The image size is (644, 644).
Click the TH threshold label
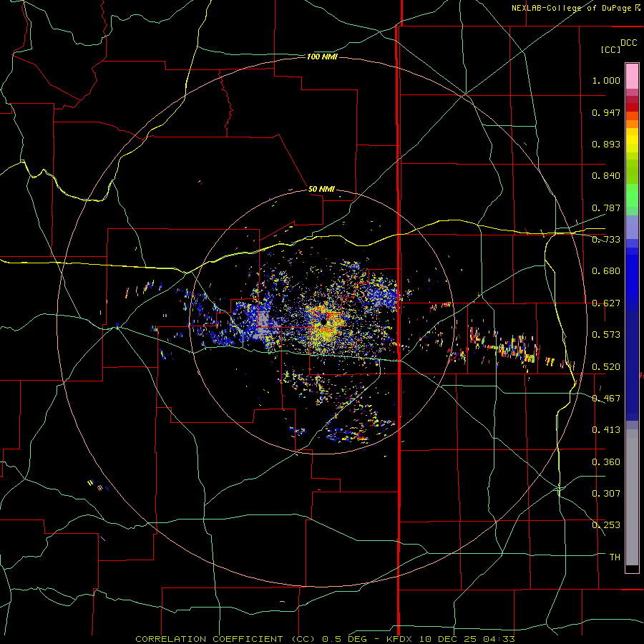(615, 557)
